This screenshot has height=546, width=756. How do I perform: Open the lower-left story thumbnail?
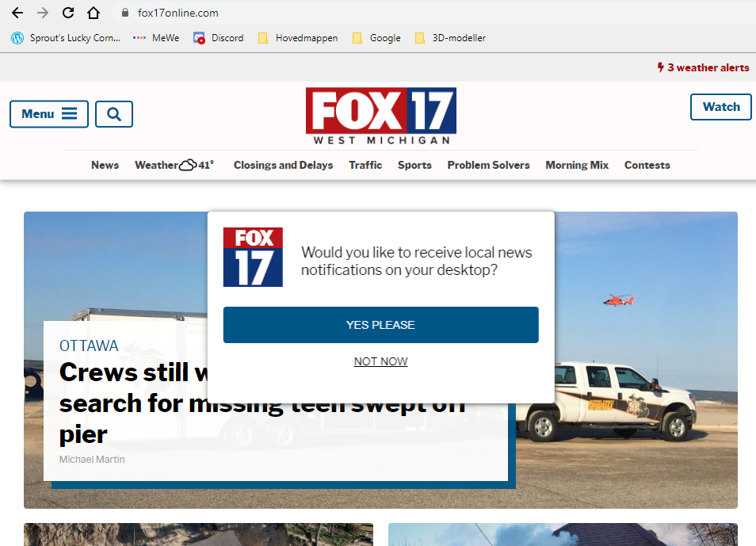tap(199, 534)
